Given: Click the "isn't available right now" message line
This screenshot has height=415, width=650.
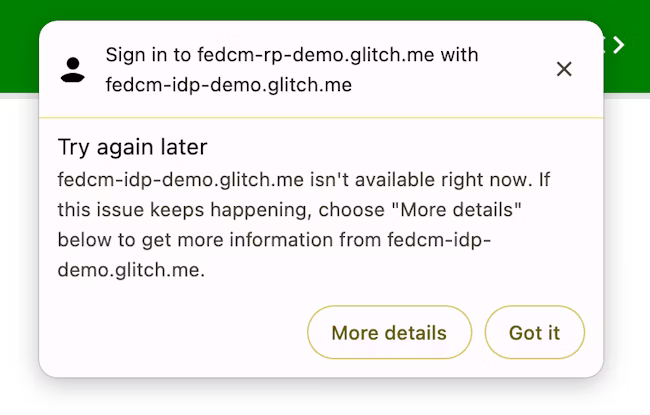Looking at the screenshot, I should click(304, 182).
